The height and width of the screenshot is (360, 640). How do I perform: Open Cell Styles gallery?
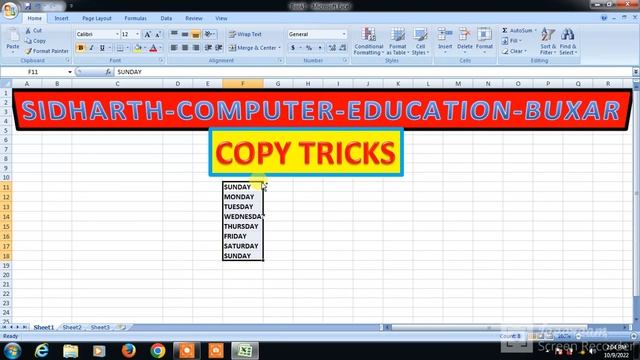[x=420, y=41]
